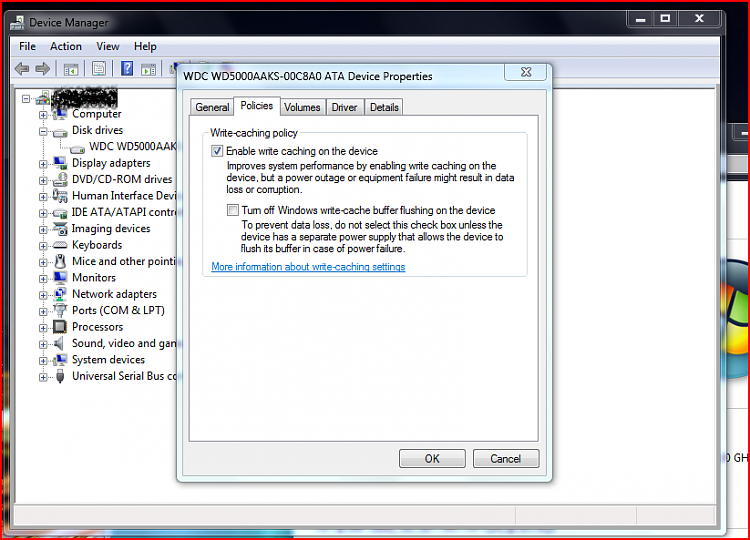The width and height of the screenshot is (750, 540).
Task: Switch to the General tab
Action: click(212, 107)
